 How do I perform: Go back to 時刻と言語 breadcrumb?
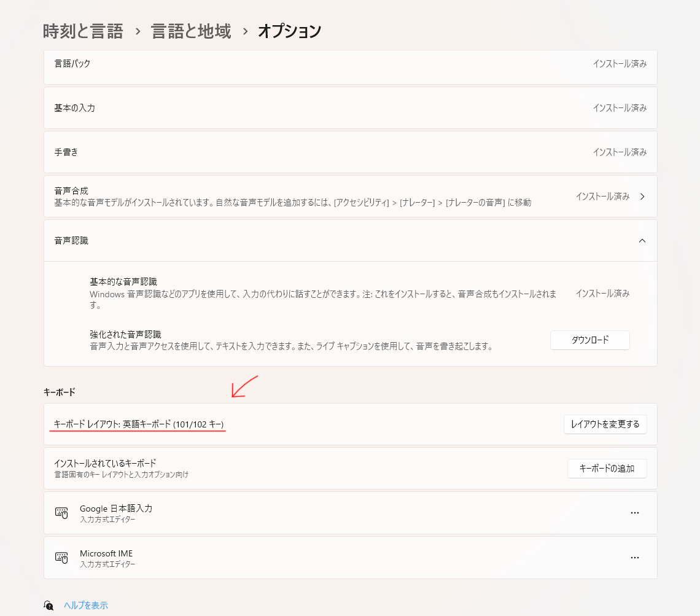pos(83,31)
